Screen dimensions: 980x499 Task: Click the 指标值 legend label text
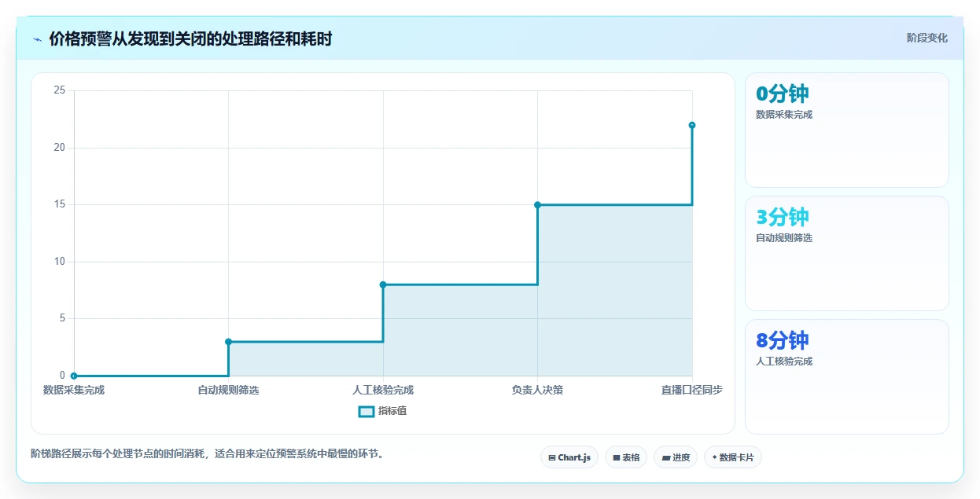pos(392,411)
